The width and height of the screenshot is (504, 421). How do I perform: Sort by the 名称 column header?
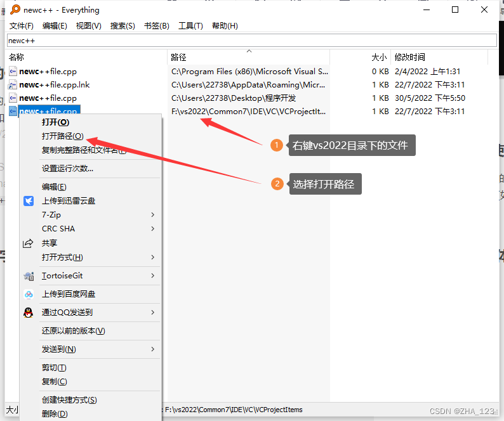[86, 58]
